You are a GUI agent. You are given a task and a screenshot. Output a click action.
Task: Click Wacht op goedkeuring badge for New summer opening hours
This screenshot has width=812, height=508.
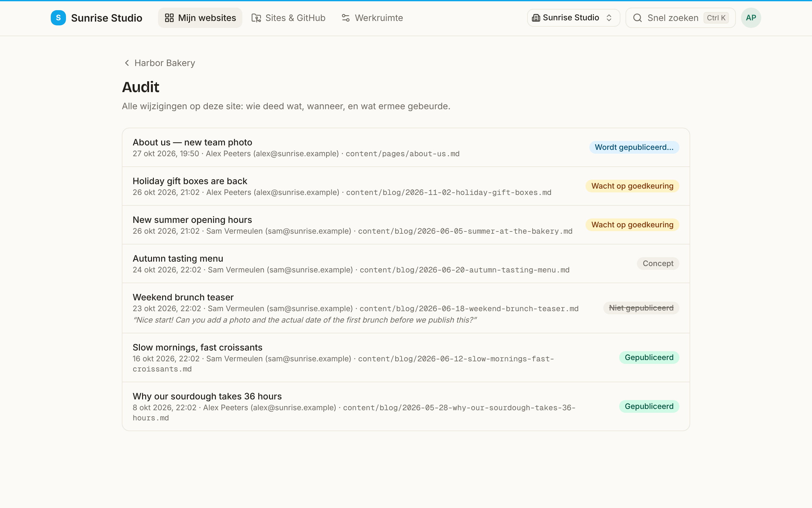point(632,224)
